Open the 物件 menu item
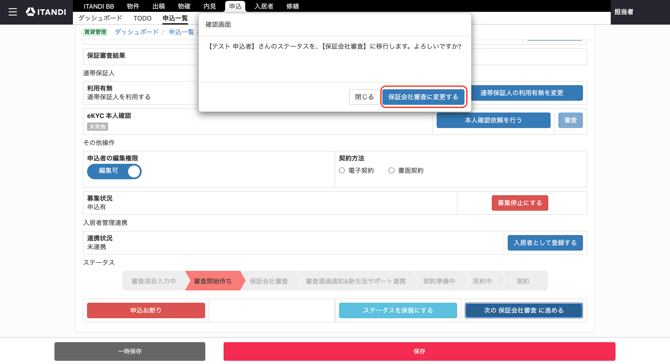The height and width of the screenshot is (364, 670). click(x=133, y=6)
